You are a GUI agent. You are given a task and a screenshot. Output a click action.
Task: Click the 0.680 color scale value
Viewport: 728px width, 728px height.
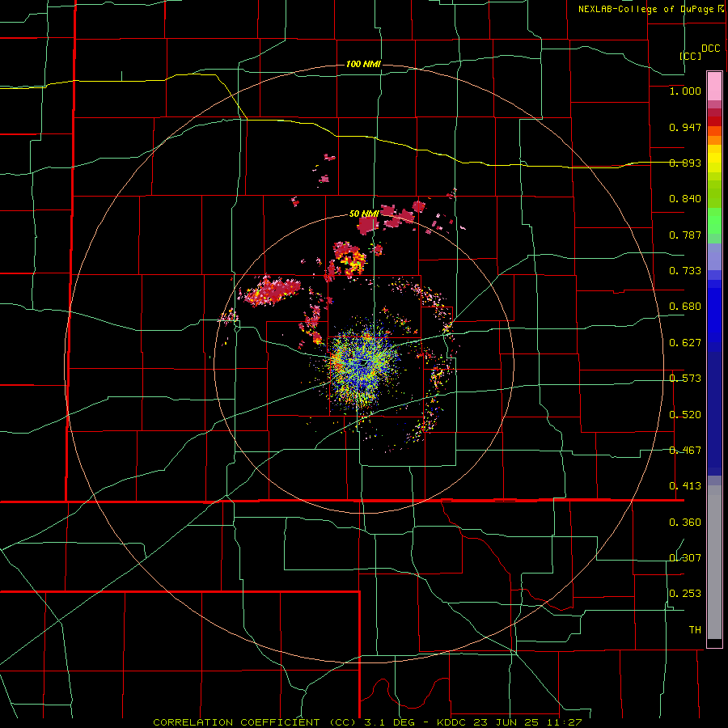pos(685,307)
